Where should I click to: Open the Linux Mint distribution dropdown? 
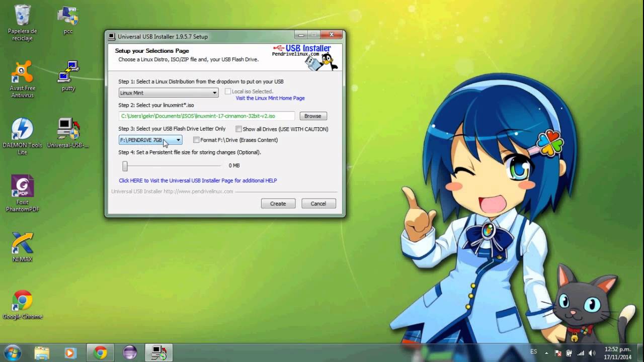(x=169, y=93)
